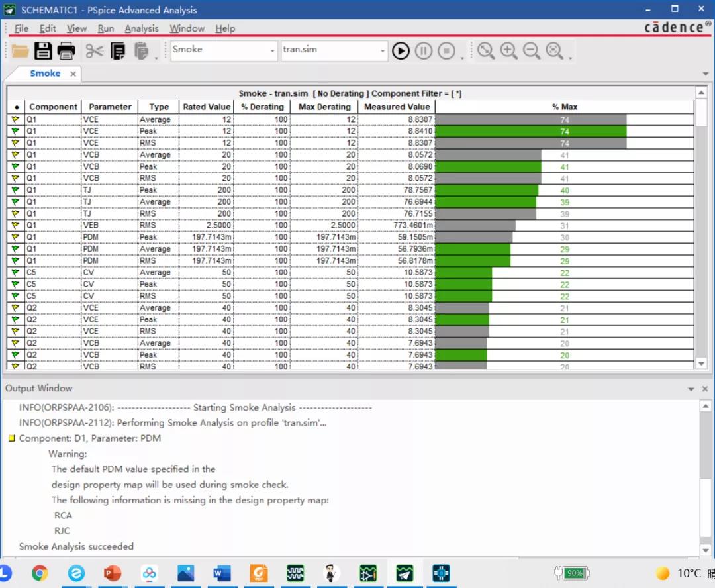The width and height of the screenshot is (715, 588).
Task: Pause the analysis run
Action: [424, 50]
